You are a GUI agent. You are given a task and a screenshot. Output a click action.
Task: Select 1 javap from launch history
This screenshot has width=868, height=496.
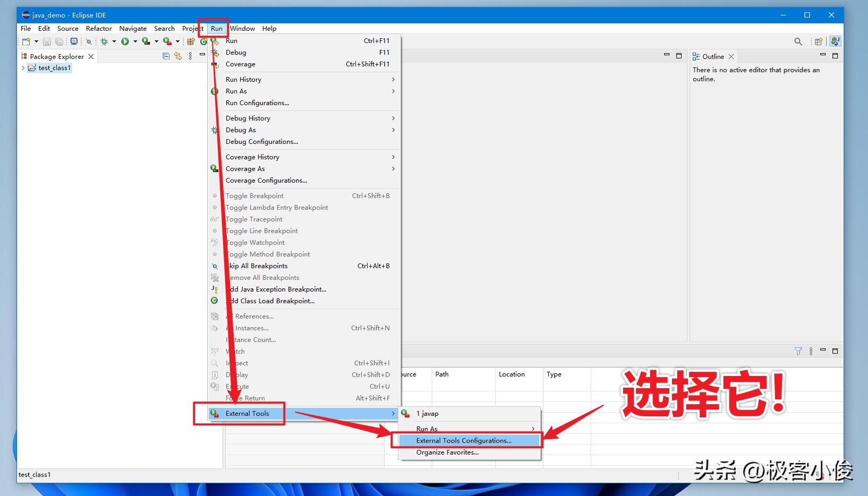point(427,413)
